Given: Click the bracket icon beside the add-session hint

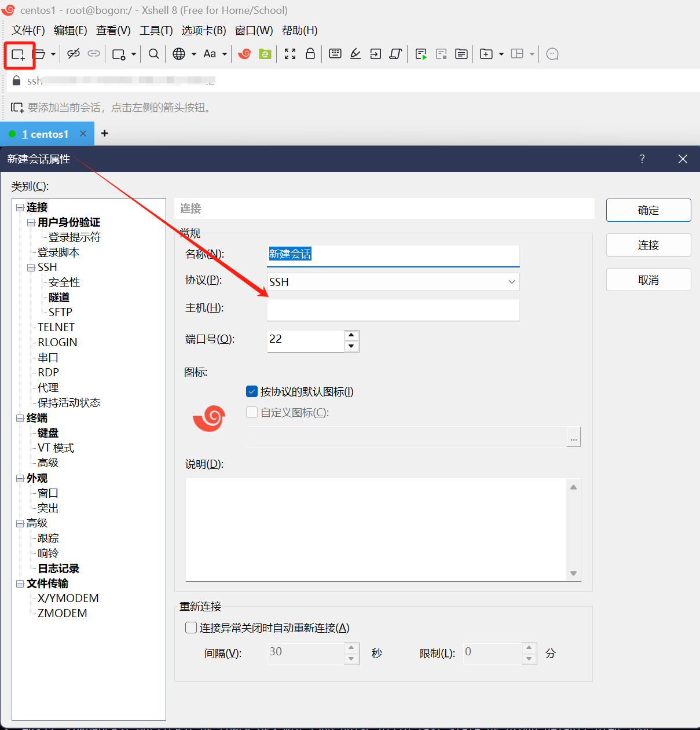Looking at the screenshot, I should [x=17, y=108].
